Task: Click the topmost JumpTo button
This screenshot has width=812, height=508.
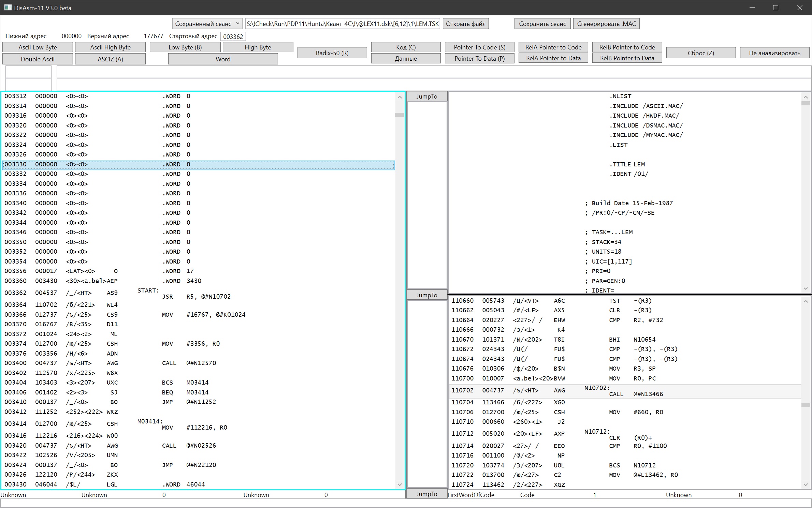Action: coord(426,96)
